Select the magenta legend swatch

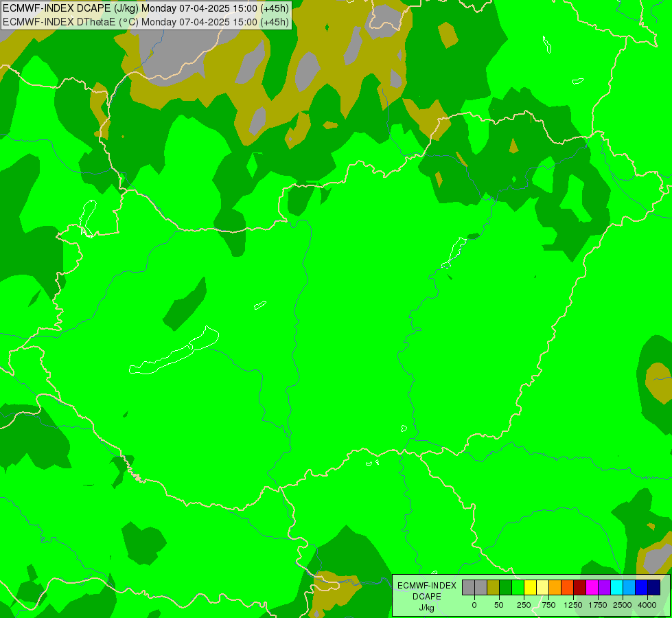pos(592,588)
